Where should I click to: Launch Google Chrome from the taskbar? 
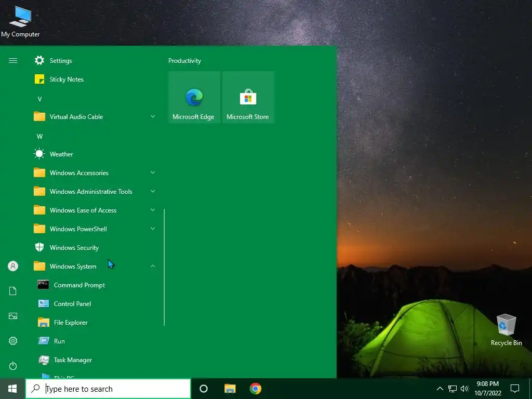256,389
